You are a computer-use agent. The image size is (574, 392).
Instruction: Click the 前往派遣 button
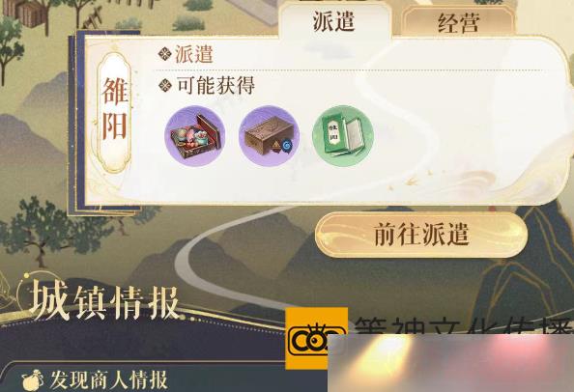(421, 235)
